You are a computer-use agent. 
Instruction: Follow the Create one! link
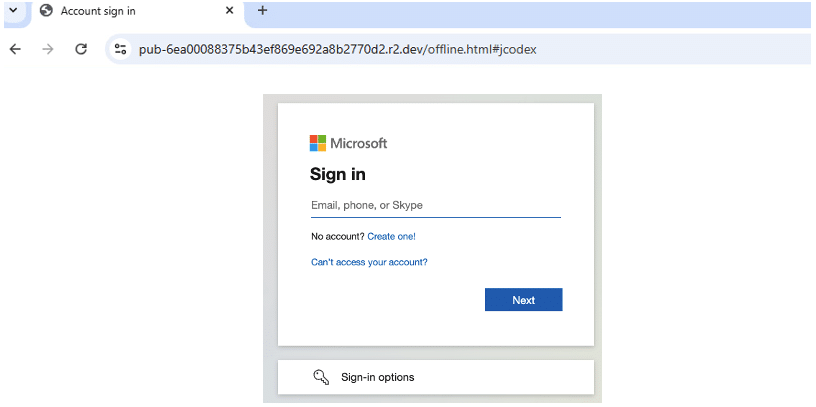point(391,236)
